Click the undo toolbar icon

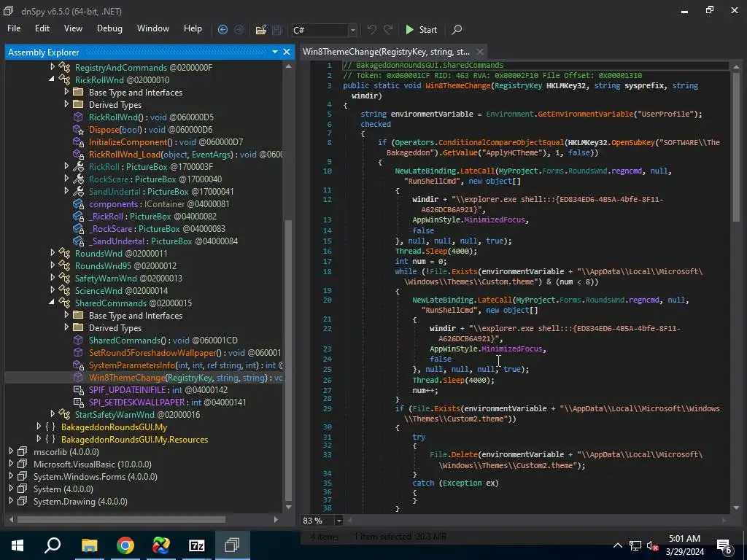(371, 29)
